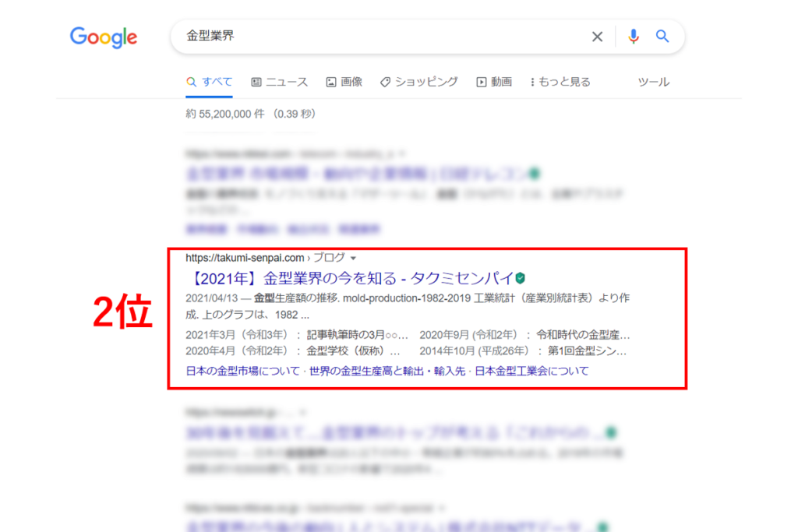Image resolution: width=798 pixels, height=532 pixels.
Task: Expand the もっと見る menu
Action: [560, 82]
